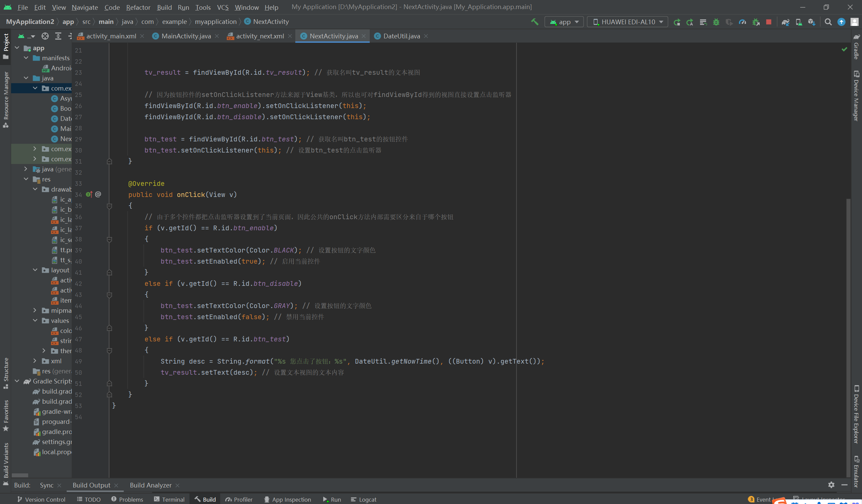Image resolution: width=862 pixels, height=504 pixels.
Task: Open the Refactor menu
Action: 138,7
